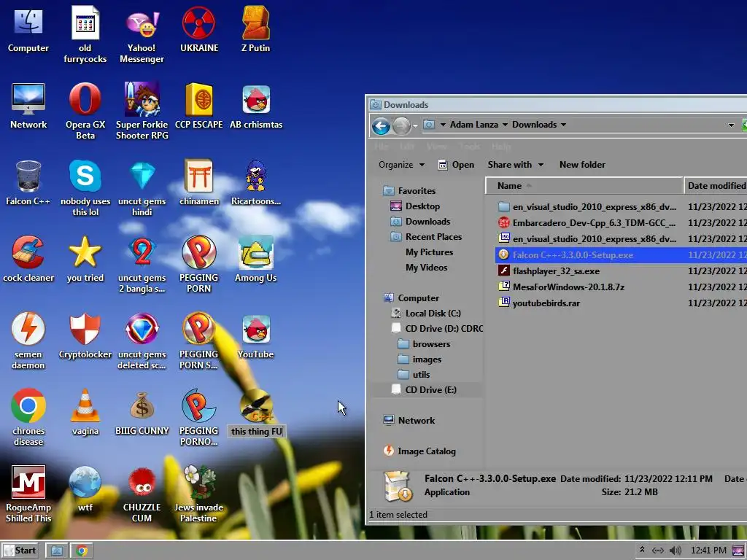Select the CCP ESCAPE mahjong tile icon
Viewport: 747px width, 560px height.
[198, 106]
